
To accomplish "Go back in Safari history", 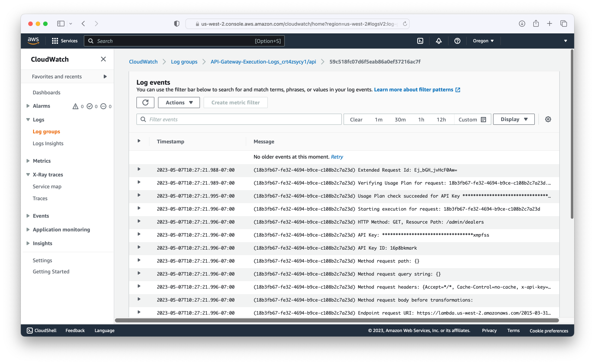I will click(83, 23).
